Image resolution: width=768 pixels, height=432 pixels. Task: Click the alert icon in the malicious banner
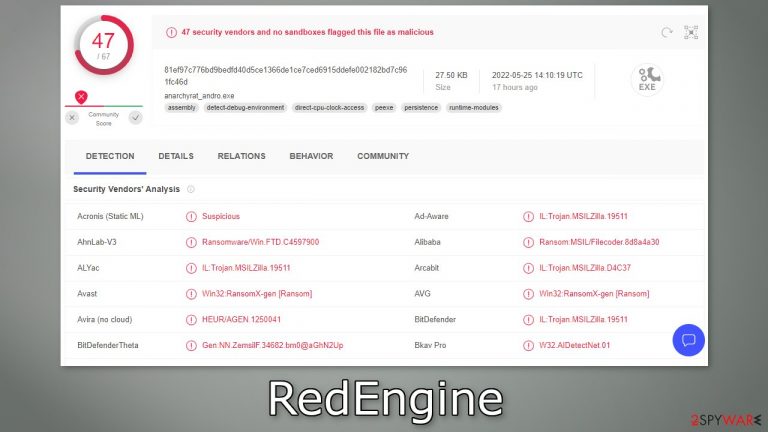171,32
